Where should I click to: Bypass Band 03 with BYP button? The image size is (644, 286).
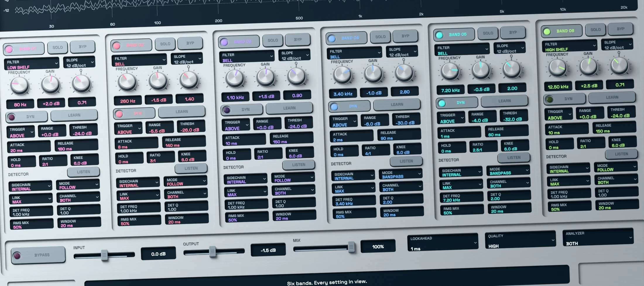pos(298,39)
